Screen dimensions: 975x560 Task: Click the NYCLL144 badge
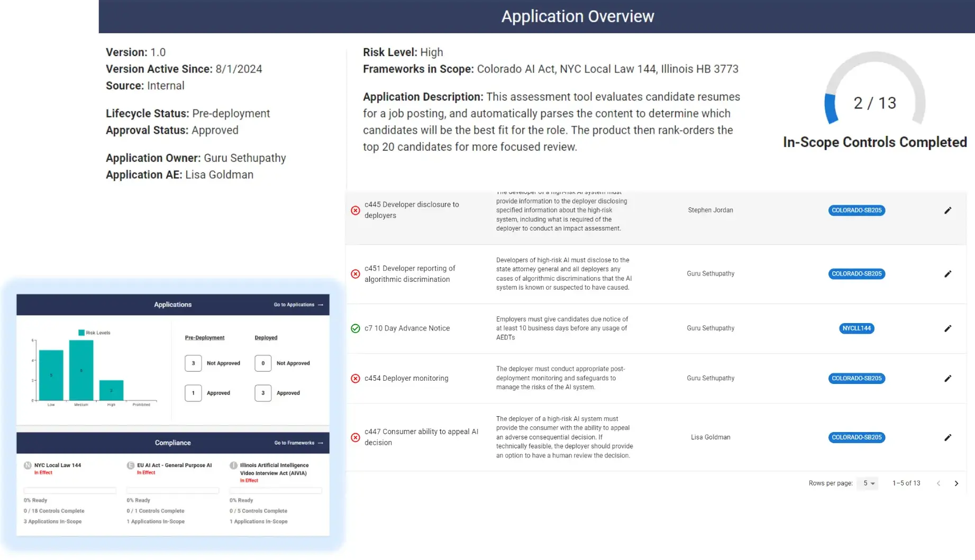point(856,328)
